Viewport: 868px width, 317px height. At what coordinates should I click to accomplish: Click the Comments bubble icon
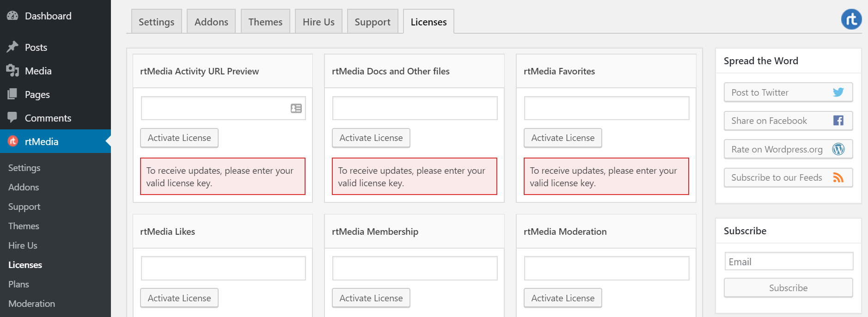[12, 117]
